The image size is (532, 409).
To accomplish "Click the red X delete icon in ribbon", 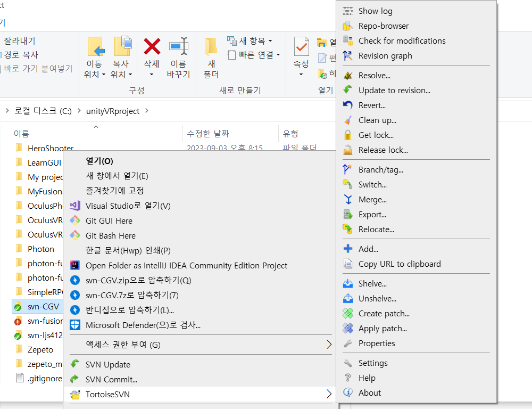I will pos(152,46).
